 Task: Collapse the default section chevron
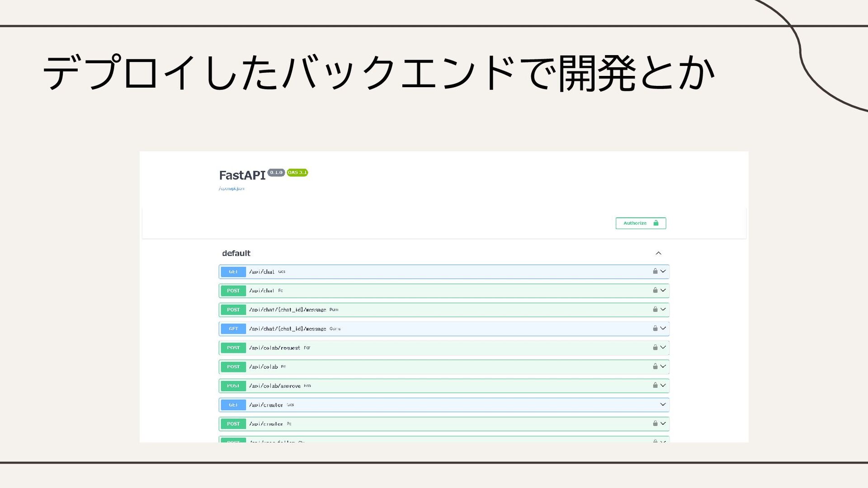click(x=658, y=253)
